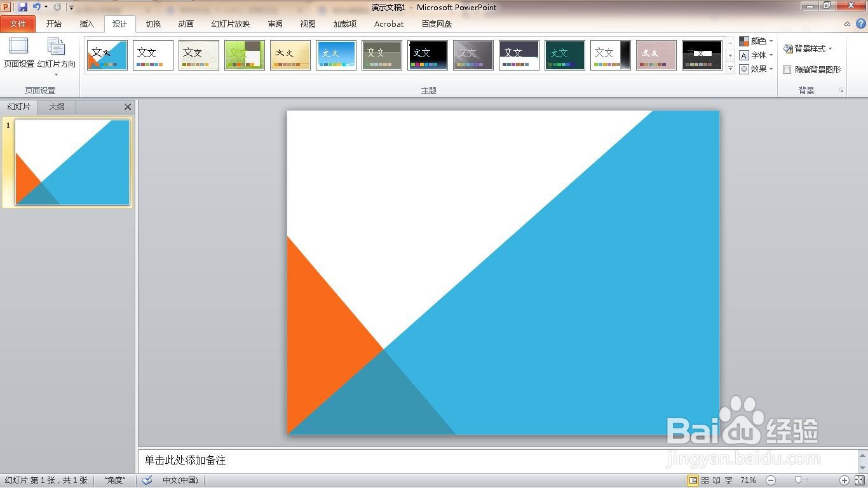Select the dusty pink theme thumbnail
Image resolution: width=868 pixels, height=488 pixels.
click(656, 55)
